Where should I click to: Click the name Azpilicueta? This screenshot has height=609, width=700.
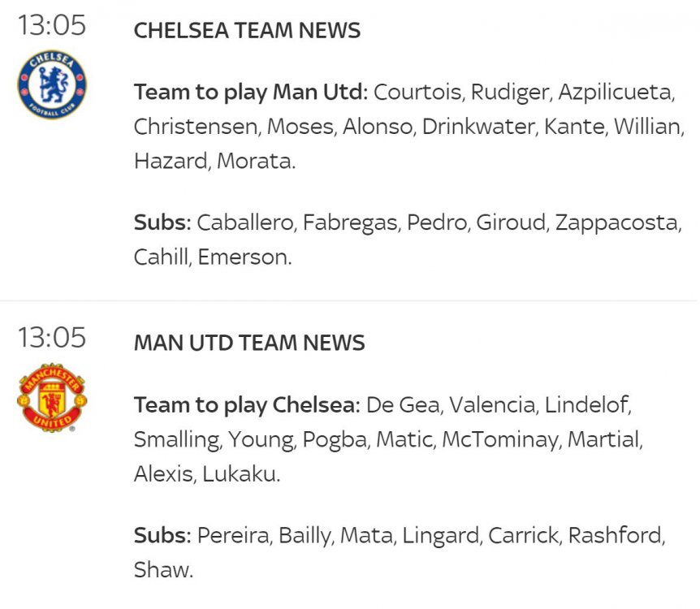[615, 93]
